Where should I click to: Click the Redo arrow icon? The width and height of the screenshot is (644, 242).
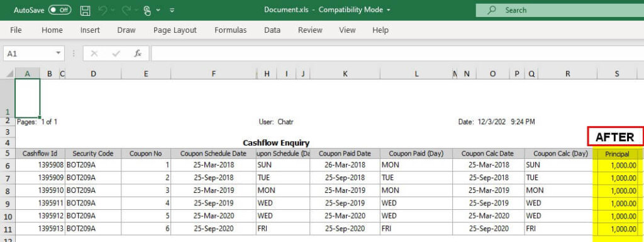click(x=126, y=10)
